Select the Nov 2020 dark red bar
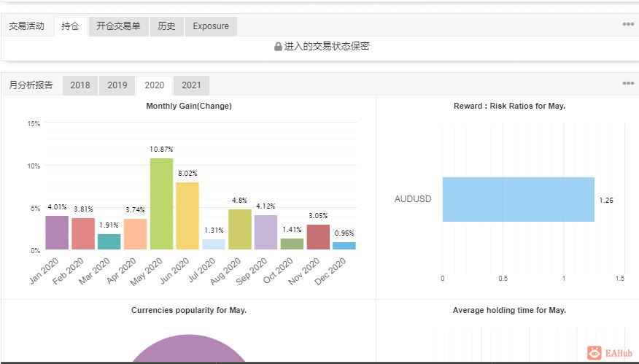 click(x=318, y=237)
